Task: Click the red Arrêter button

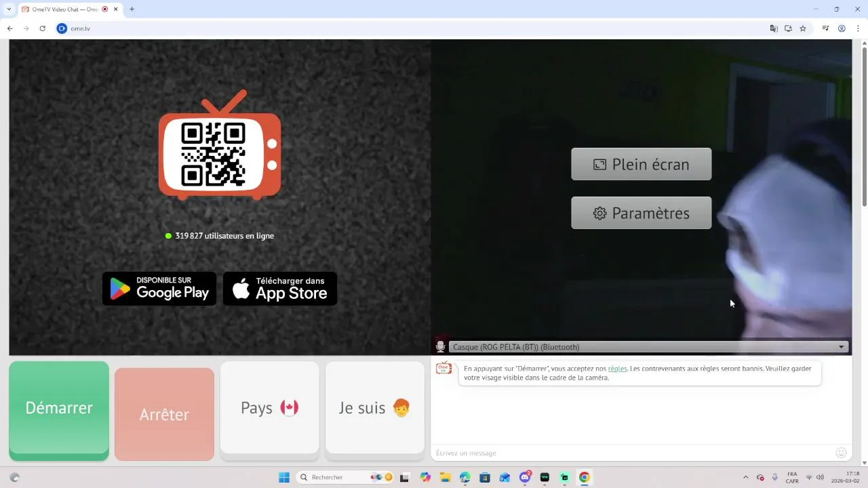Action: tap(164, 414)
